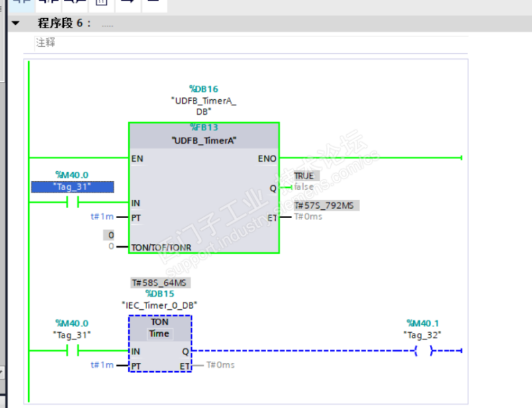Click the %M40.1 "Tag_32" output coil
Image resolution: width=532 pixels, height=408 pixels.
point(423,350)
